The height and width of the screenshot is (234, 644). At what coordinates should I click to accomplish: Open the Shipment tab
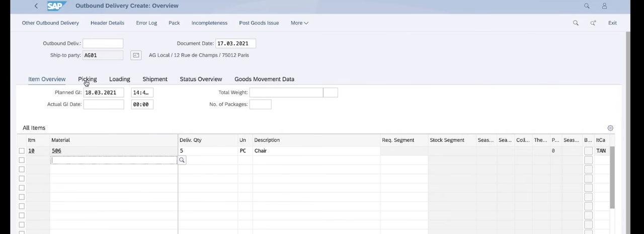click(155, 79)
